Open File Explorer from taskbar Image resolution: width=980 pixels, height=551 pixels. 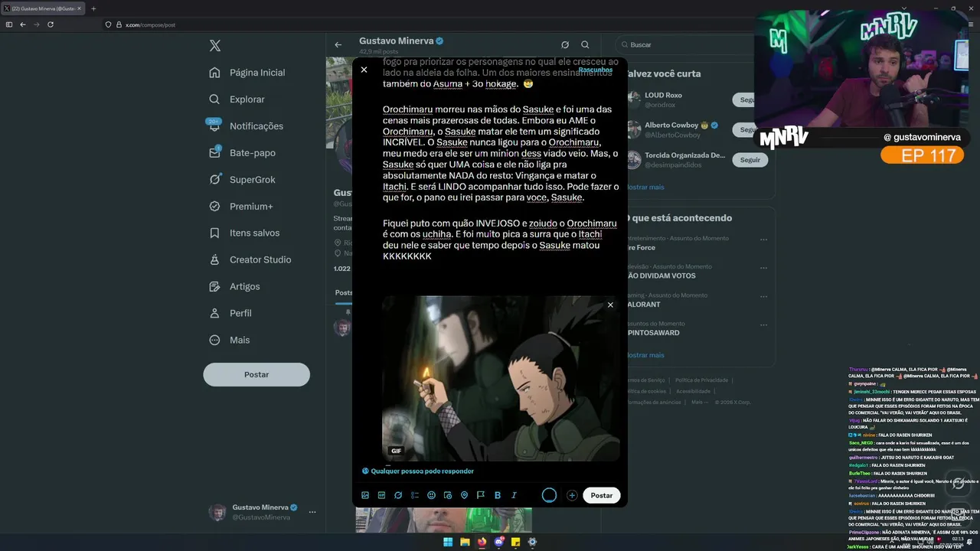pyautogui.click(x=465, y=542)
